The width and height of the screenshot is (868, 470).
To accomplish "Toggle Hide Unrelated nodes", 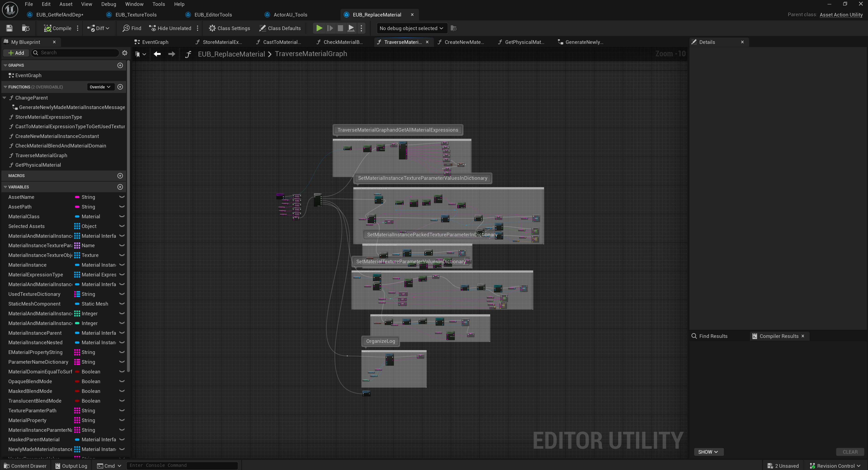I will click(170, 28).
